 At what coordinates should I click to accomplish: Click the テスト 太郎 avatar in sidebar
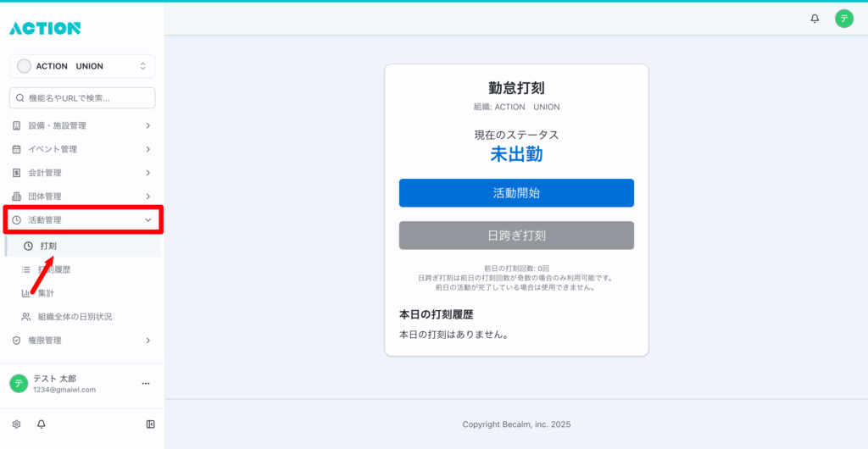19,384
